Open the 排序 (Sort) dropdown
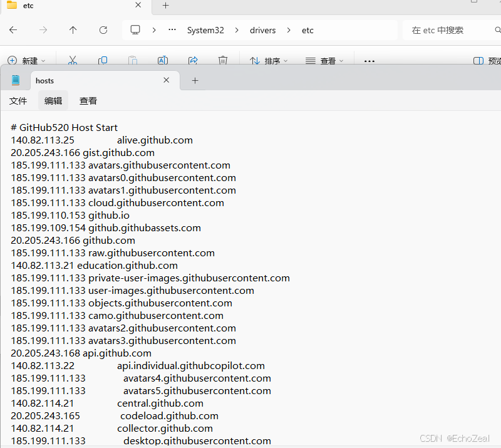 click(x=269, y=61)
